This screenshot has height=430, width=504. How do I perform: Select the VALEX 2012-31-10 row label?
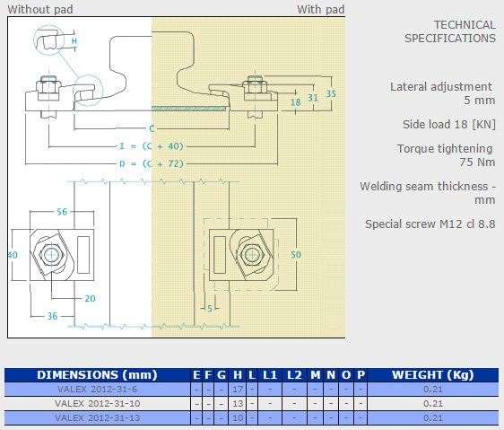click(97, 403)
